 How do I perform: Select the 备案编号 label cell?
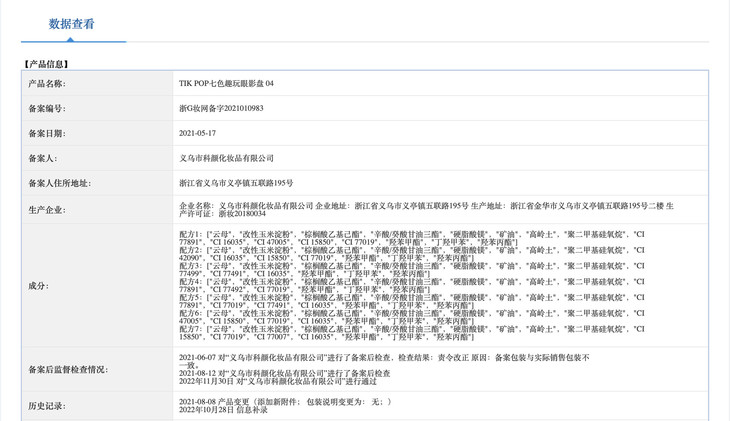coord(47,108)
